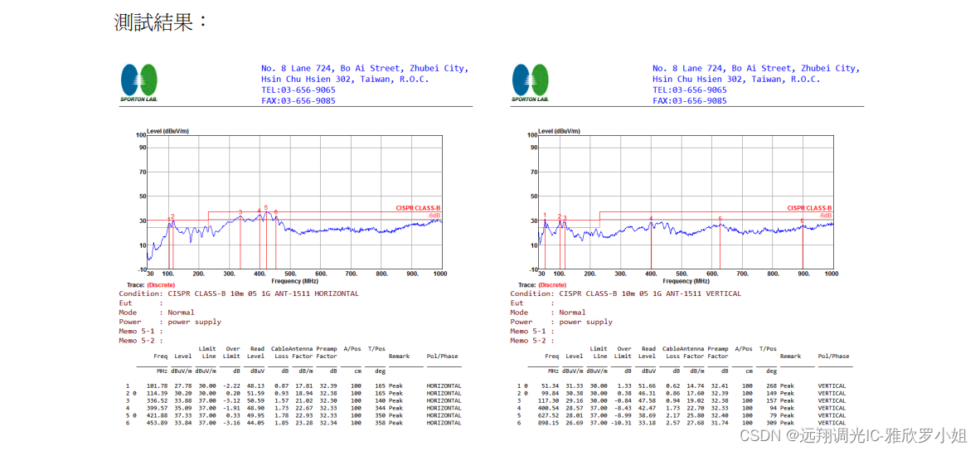Select read level value 48.13

click(256, 386)
